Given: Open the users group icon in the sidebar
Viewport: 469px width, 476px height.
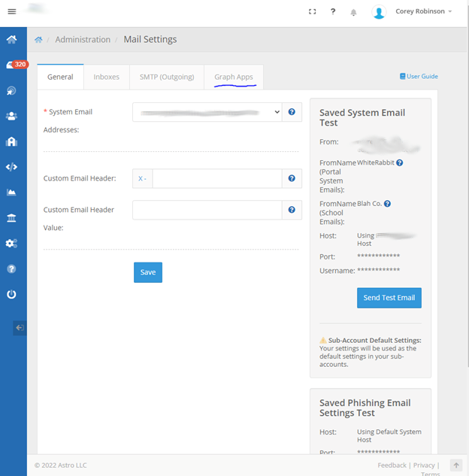Looking at the screenshot, I should (x=11, y=117).
